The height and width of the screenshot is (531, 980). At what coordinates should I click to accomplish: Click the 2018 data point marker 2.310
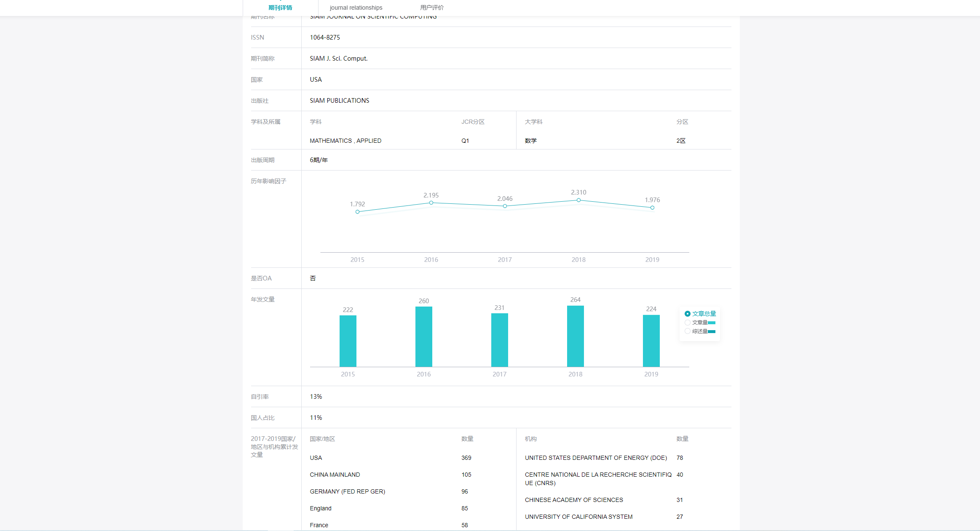(578, 200)
